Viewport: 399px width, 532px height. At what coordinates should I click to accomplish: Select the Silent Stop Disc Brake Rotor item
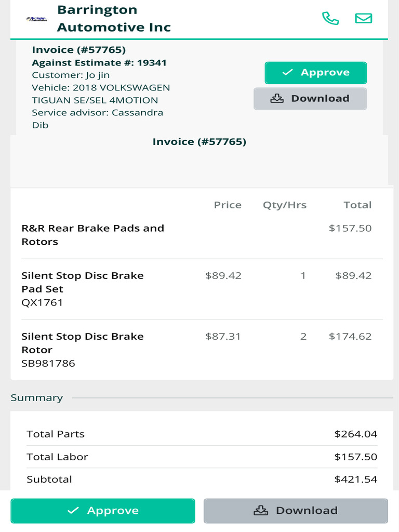tap(83, 343)
